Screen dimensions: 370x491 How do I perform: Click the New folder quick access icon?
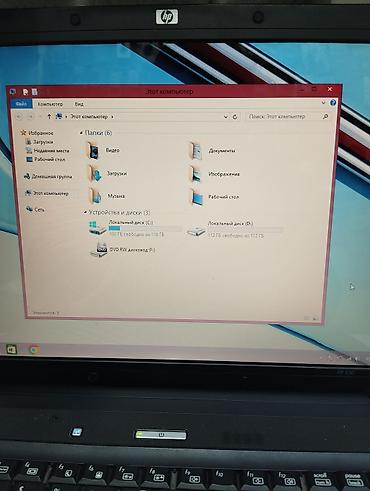[x=34, y=92]
